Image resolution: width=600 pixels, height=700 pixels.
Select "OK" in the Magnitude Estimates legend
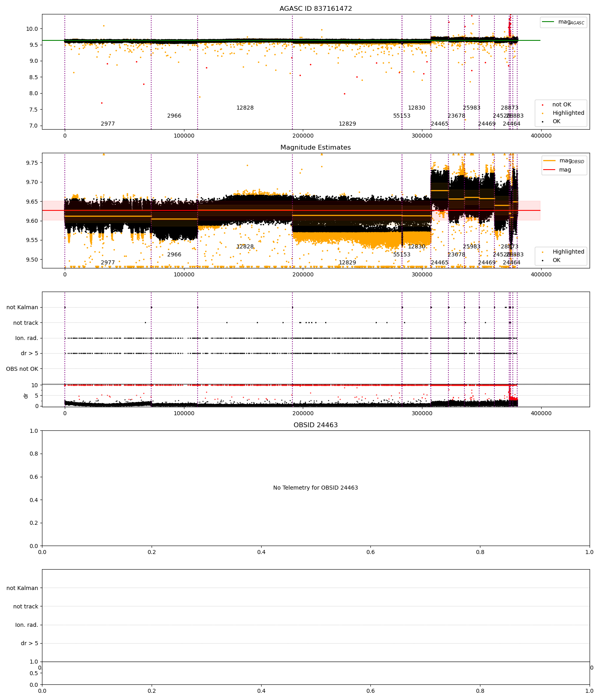551,260
